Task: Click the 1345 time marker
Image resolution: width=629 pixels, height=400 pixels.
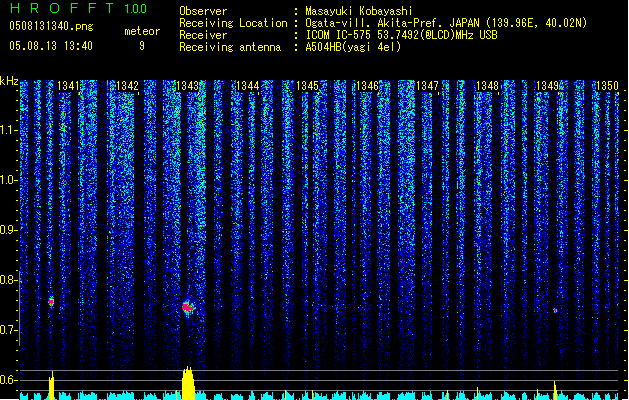Action: [x=307, y=86]
